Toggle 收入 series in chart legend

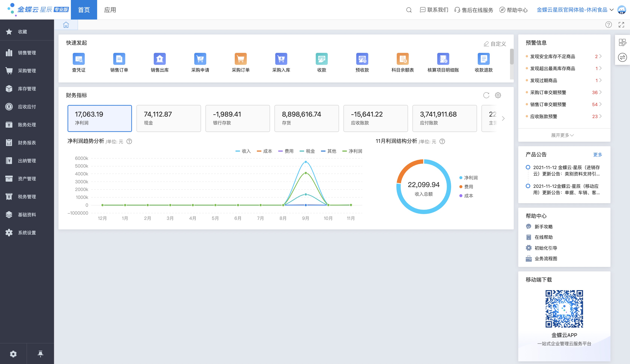tap(243, 151)
